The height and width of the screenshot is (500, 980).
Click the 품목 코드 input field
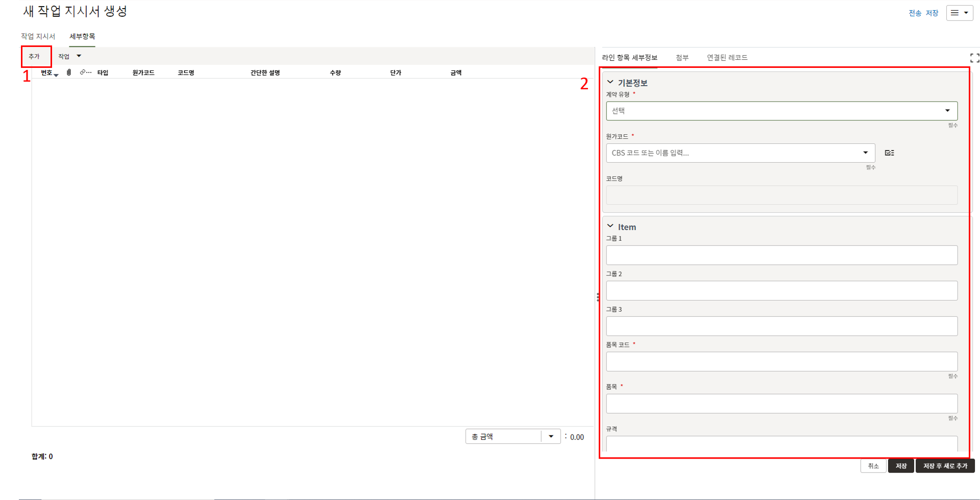coord(781,361)
